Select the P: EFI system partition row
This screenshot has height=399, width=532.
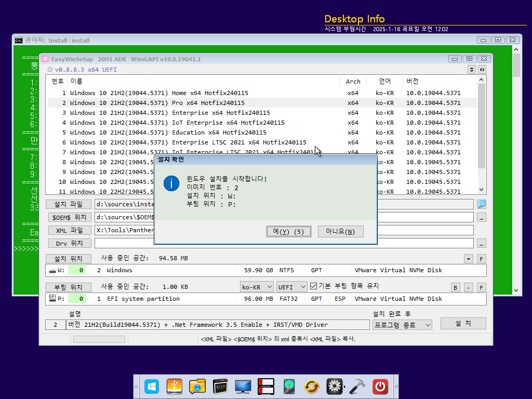(265, 299)
